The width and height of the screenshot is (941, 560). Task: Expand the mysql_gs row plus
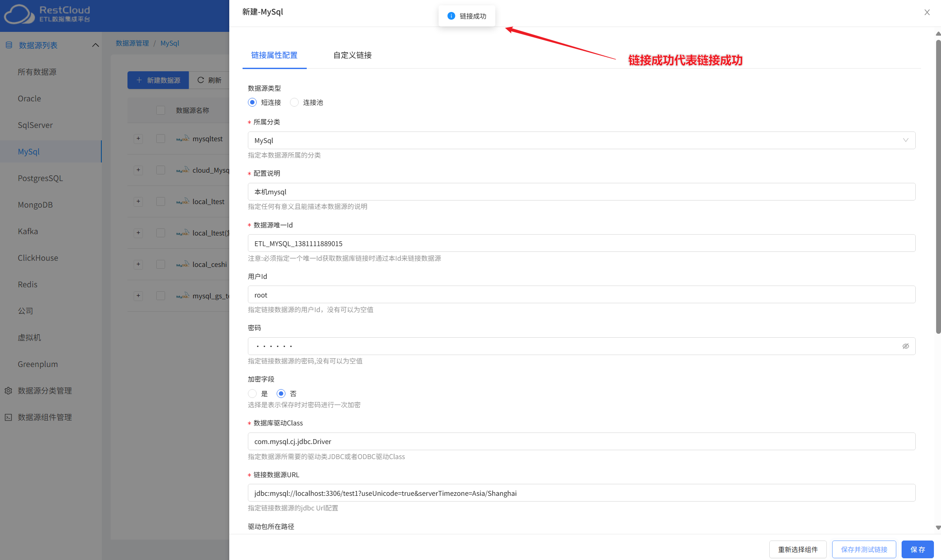[x=139, y=296]
